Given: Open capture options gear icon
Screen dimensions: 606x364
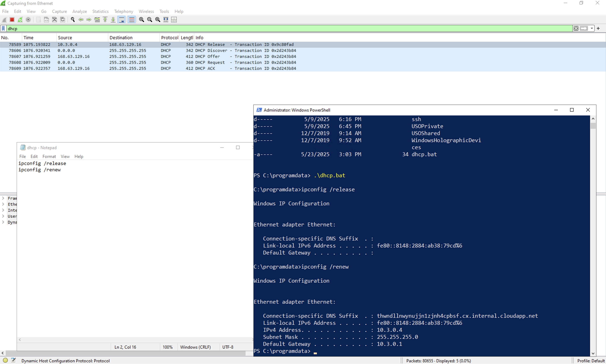Looking at the screenshot, I should click(28, 20).
